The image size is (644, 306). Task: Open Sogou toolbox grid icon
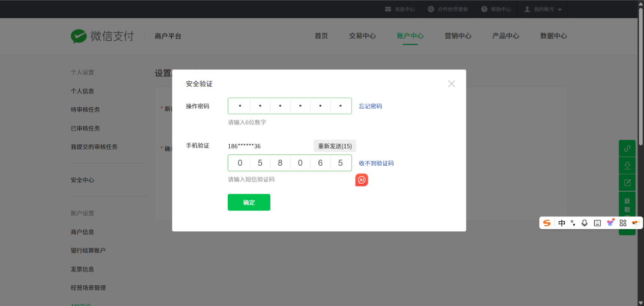click(x=623, y=223)
